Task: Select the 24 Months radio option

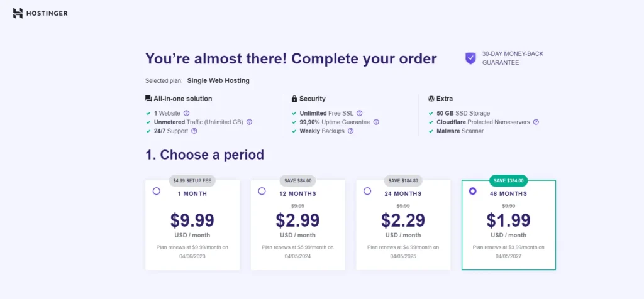Action: (367, 191)
